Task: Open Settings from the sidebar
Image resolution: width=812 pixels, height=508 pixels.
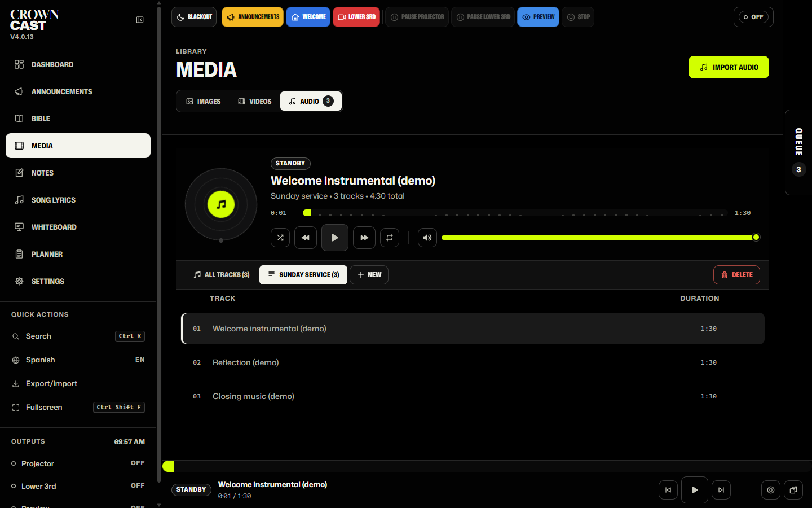Action: tap(78, 281)
